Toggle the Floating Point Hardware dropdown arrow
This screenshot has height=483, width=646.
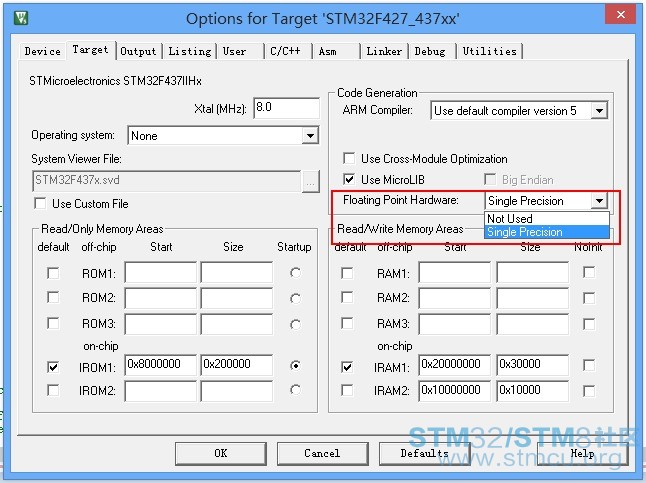(x=599, y=201)
